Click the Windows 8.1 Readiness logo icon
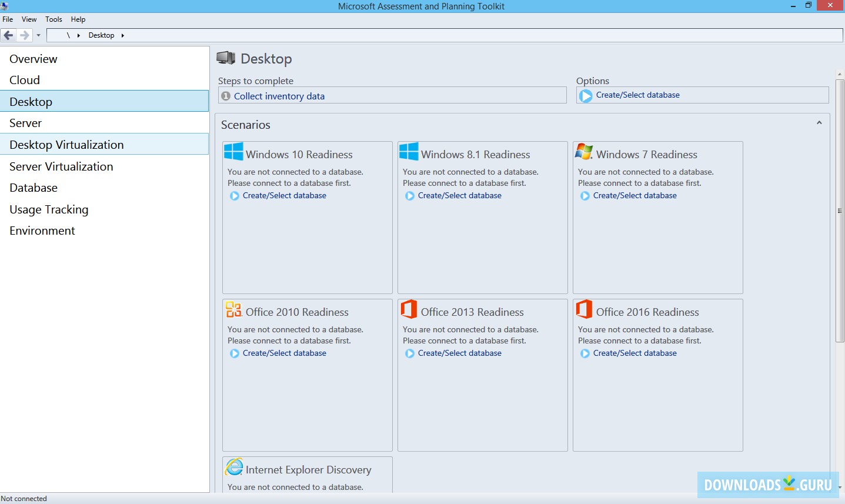This screenshot has width=845, height=504. point(409,151)
